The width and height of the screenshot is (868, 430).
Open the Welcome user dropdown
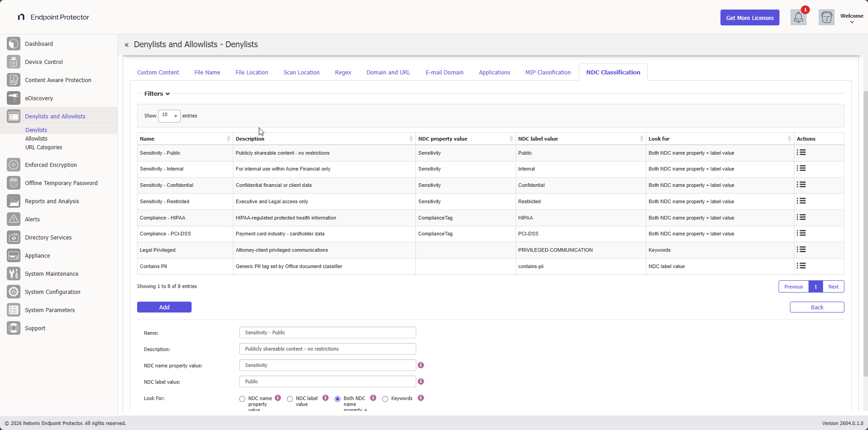click(x=852, y=18)
